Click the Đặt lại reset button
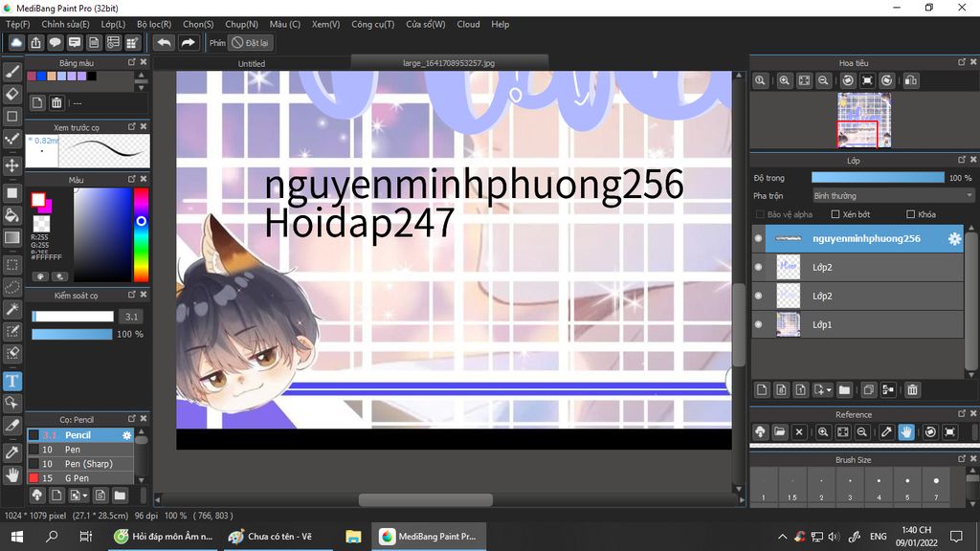This screenshot has width=980, height=551. (251, 43)
